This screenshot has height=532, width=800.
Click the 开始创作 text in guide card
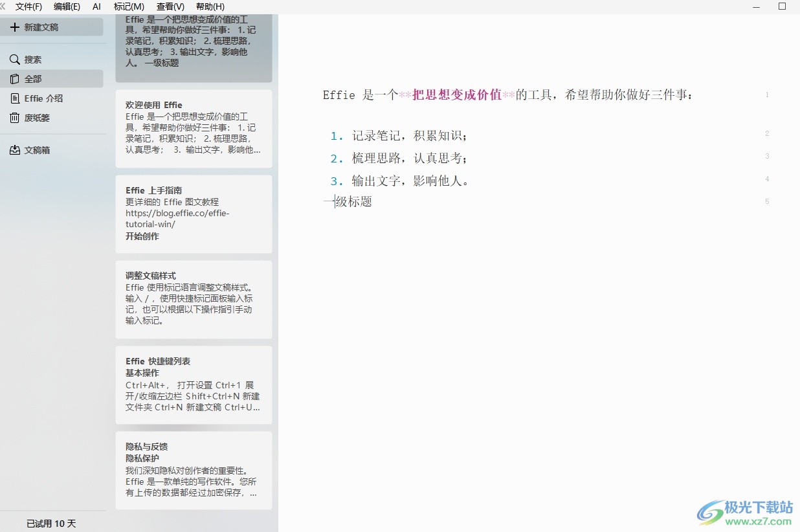point(142,236)
